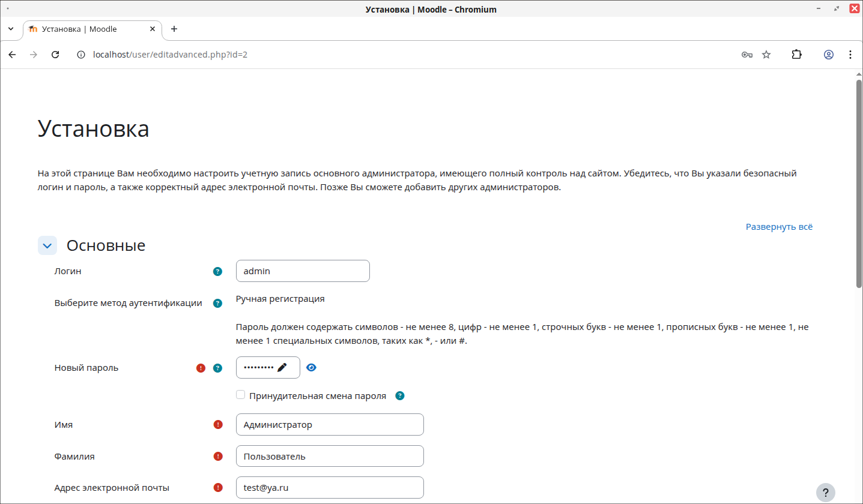Open saved passwords key icon
Image resolution: width=863 pixels, height=504 pixels.
pos(746,55)
